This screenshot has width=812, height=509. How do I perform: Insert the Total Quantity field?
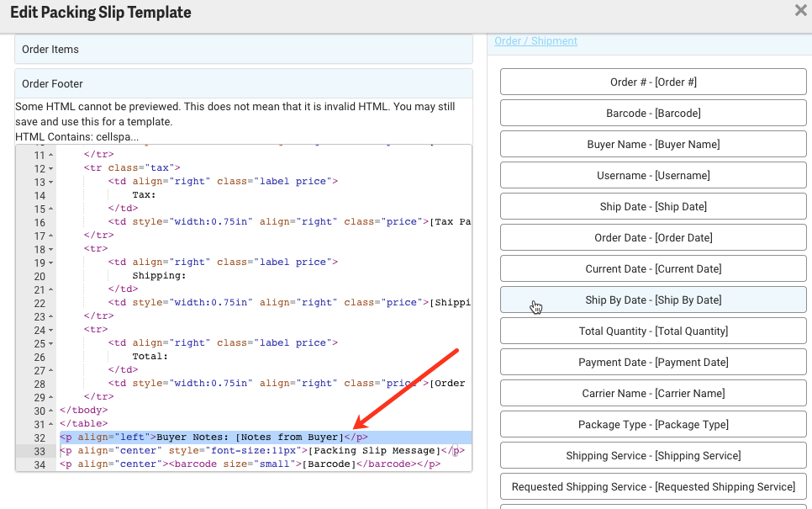[653, 331]
